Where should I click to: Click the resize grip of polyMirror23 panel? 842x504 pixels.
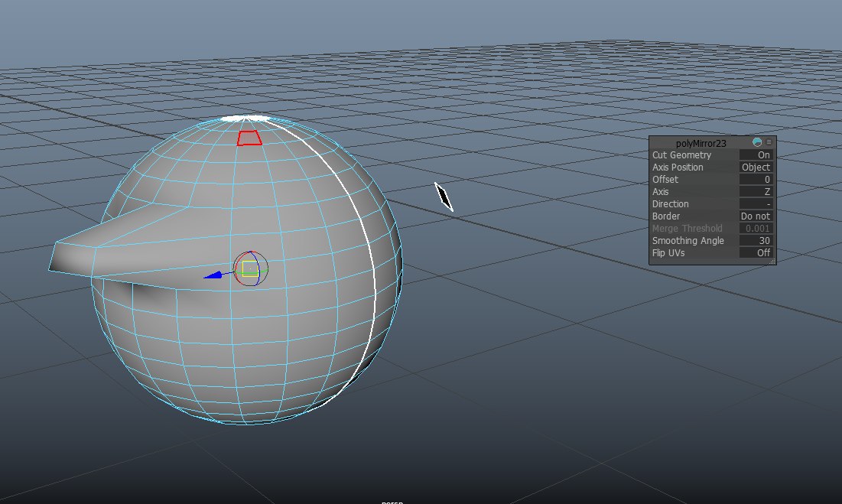(x=772, y=262)
